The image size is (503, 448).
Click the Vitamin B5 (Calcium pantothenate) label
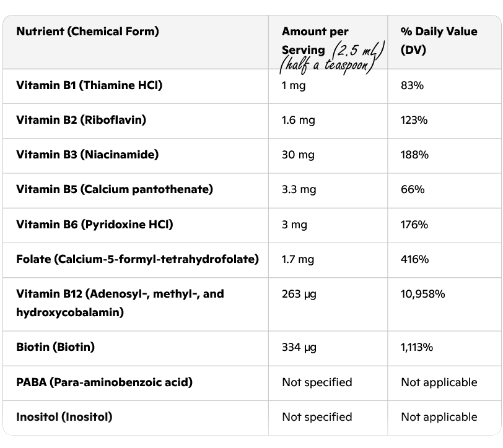115,189
